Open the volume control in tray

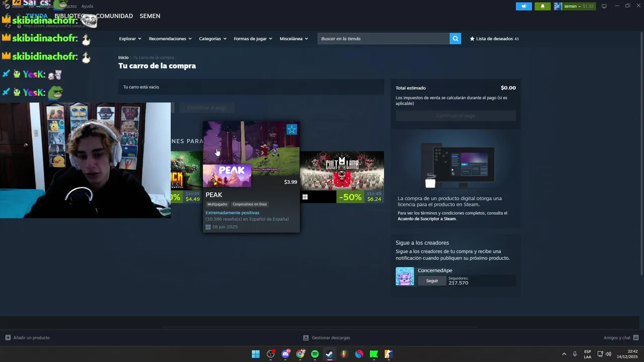pyautogui.click(x=608, y=354)
